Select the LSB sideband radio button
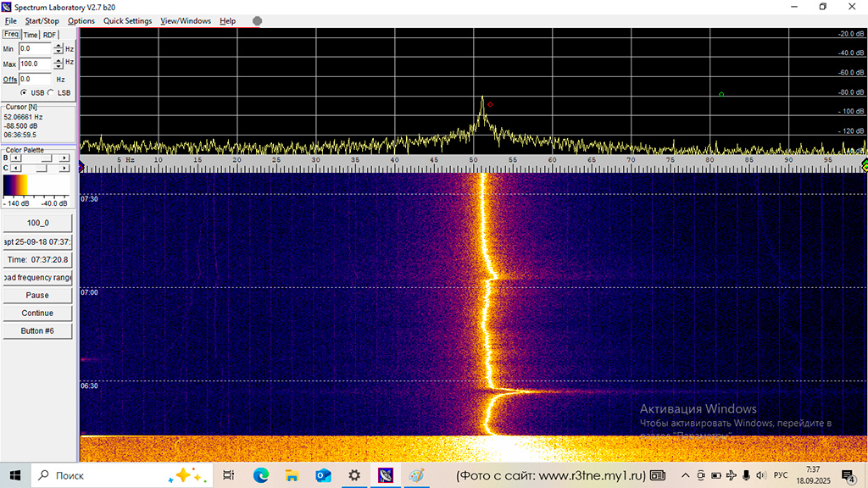 click(50, 92)
